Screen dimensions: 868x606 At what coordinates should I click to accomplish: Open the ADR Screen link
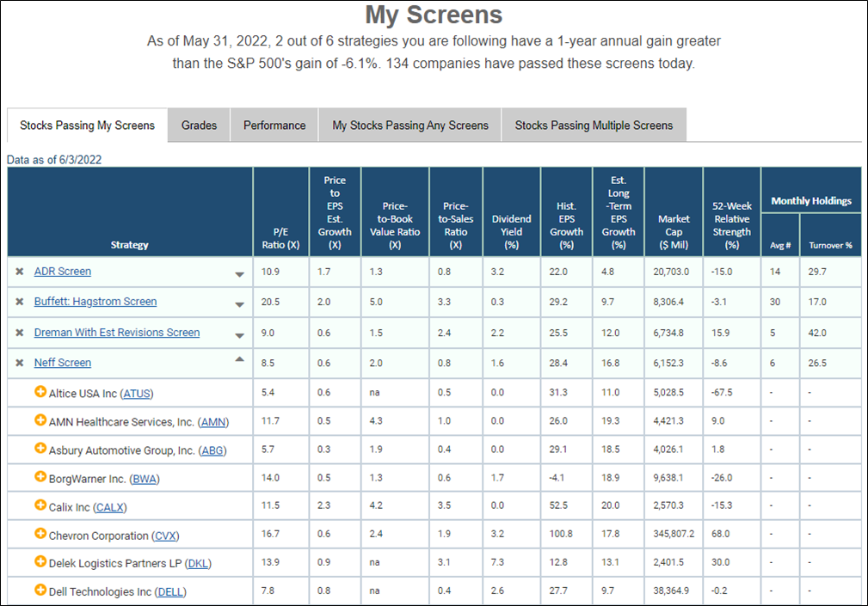point(63,272)
